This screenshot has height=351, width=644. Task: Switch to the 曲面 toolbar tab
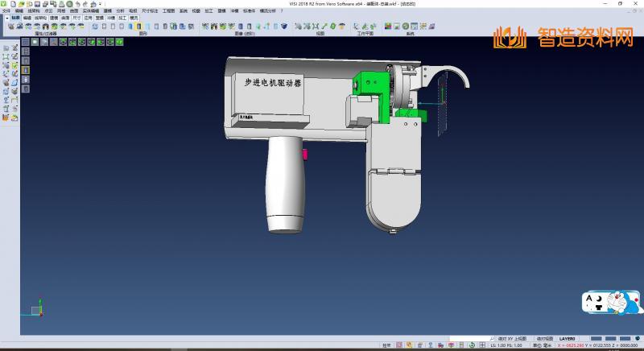65,16
